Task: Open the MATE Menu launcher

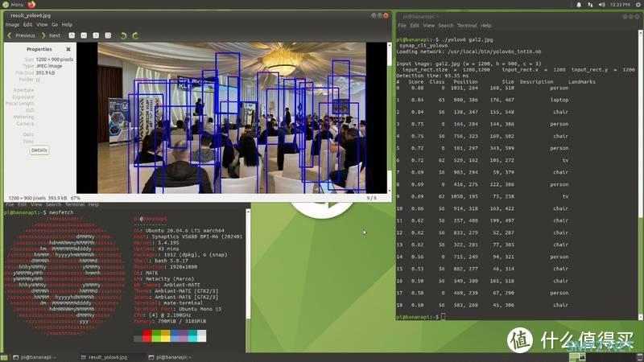Action: click(x=13, y=5)
